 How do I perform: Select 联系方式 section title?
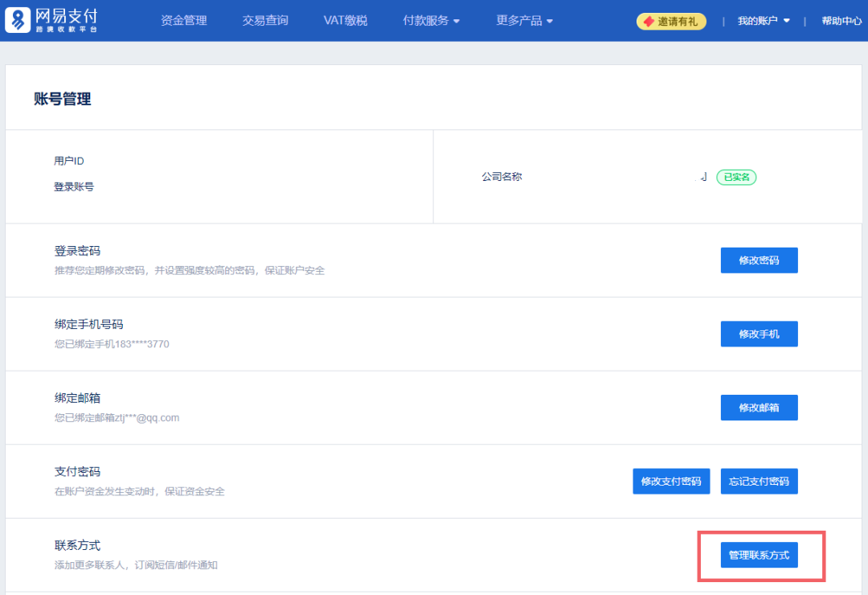point(77,546)
